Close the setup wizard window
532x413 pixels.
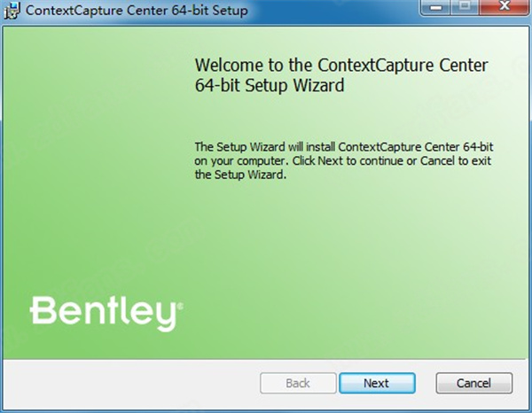pyautogui.click(x=505, y=7)
